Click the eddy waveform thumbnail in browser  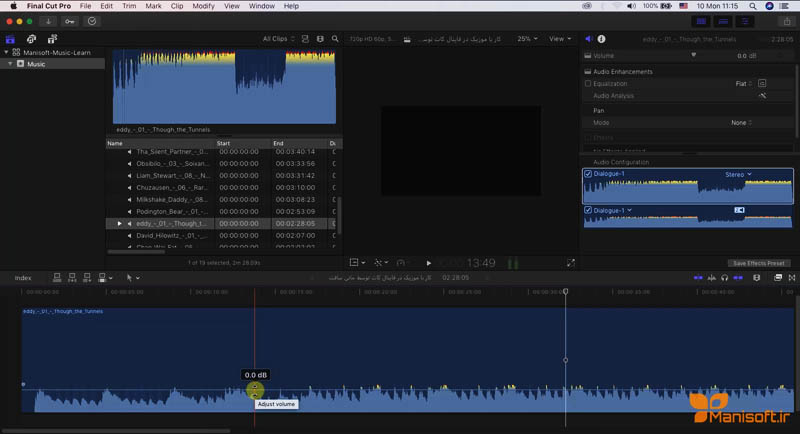[224, 87]
